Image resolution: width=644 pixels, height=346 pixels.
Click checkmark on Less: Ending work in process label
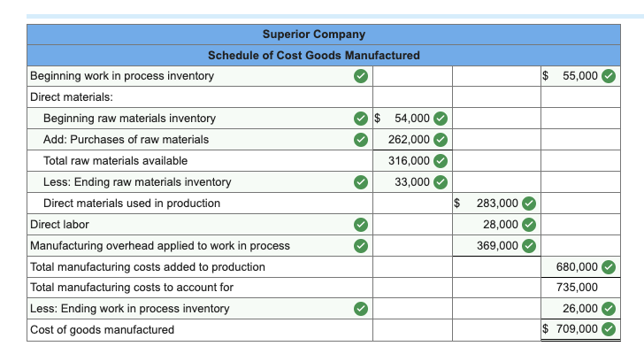tap(361, 309)
